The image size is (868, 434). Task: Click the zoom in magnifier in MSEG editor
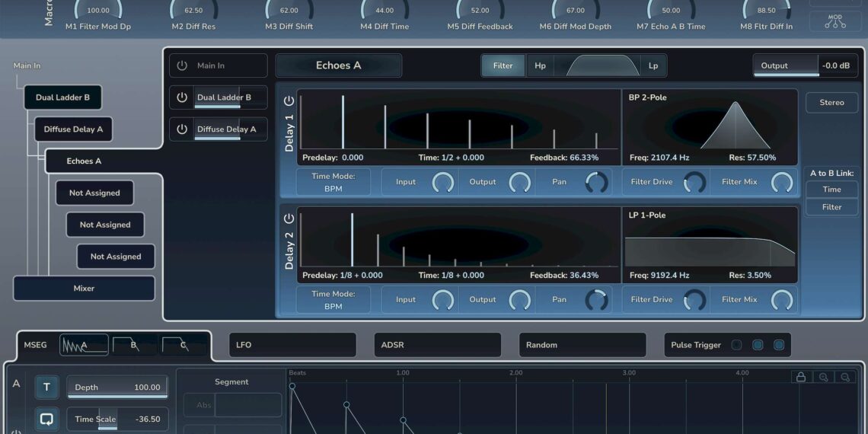[x=823, y=377]
